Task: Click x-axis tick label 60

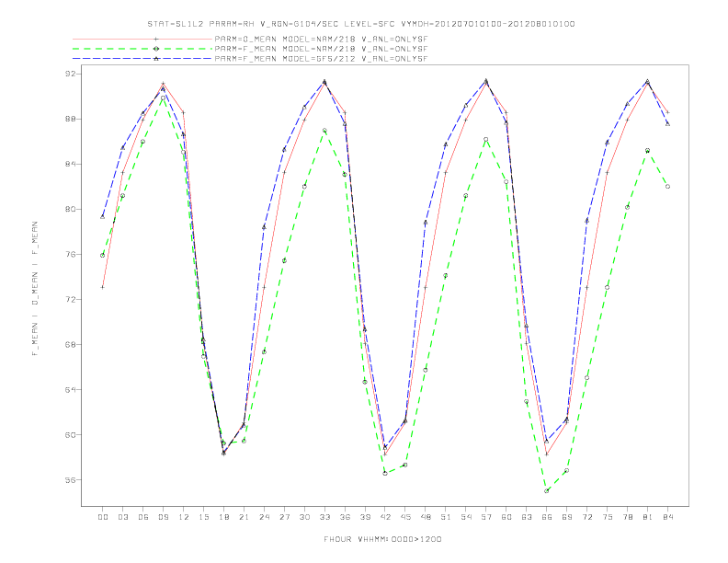Action: pyautogui.click(x=506, y=517)
